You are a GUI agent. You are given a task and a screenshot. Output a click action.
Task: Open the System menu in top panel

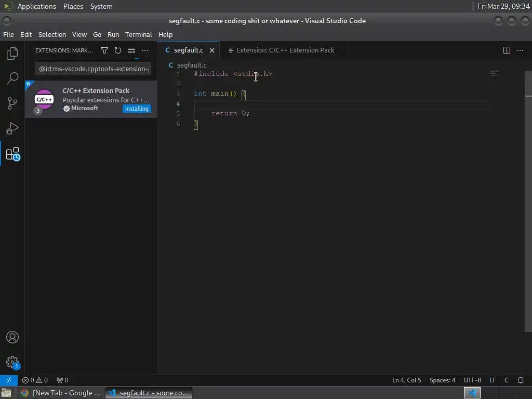[101, 6]
